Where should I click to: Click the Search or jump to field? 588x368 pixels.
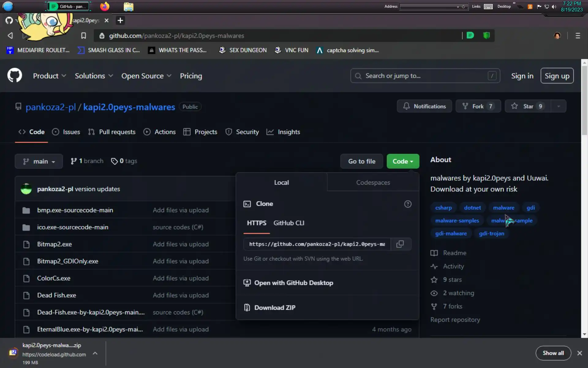425,76
